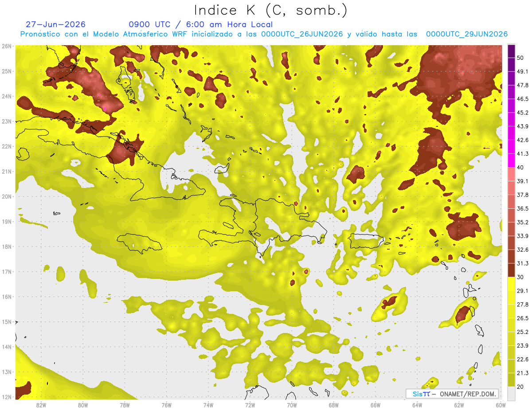Click the title "Indice K (C, somb.)"

point(271,10)
